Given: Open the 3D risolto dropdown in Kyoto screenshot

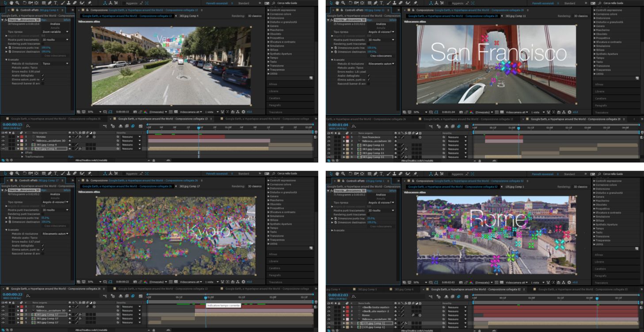Looking at the screenshot, I should (55, 210).
